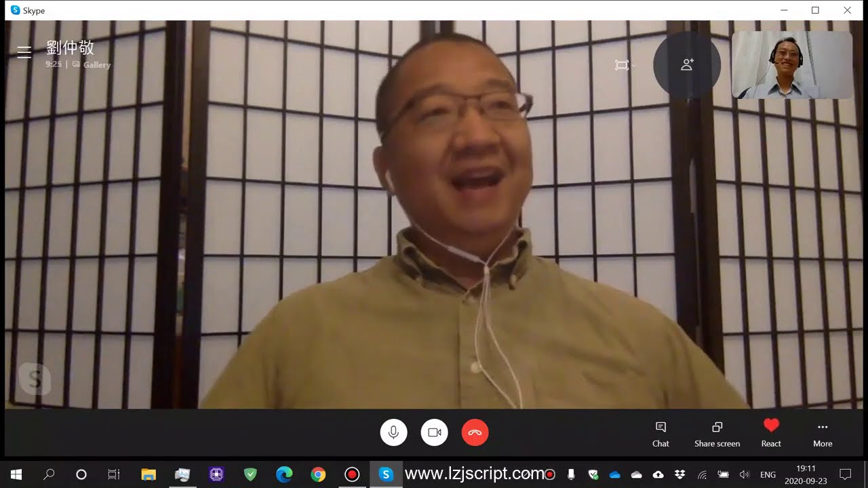868x488 pixels.
Task: Select the self-view video thumbnail
Action: tap(792, 65)
